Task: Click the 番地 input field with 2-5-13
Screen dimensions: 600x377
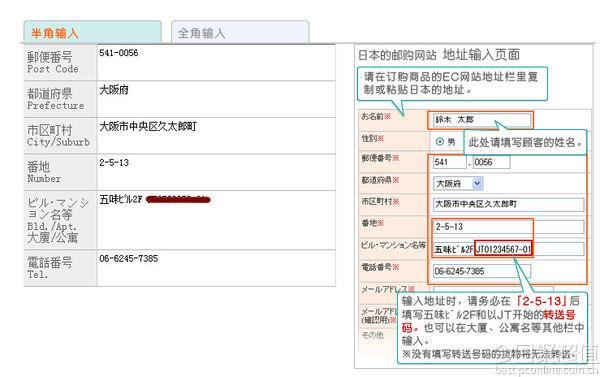Action: [x=509, y=227]
